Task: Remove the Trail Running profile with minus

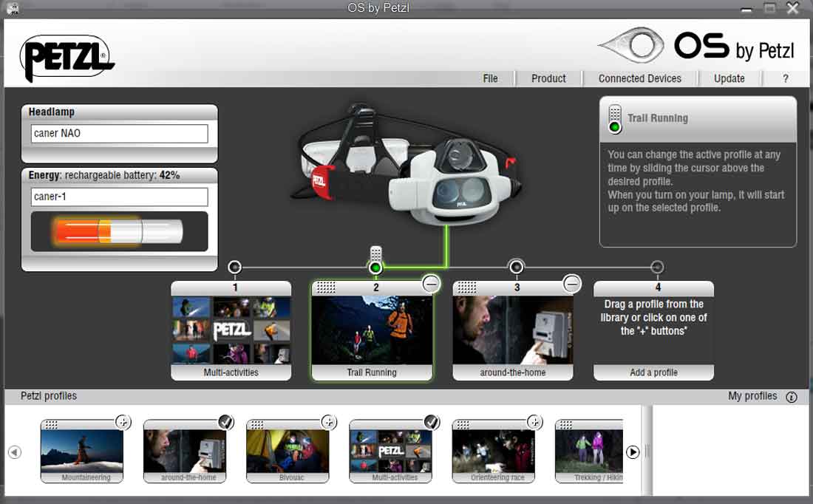Action: (431, 284)
